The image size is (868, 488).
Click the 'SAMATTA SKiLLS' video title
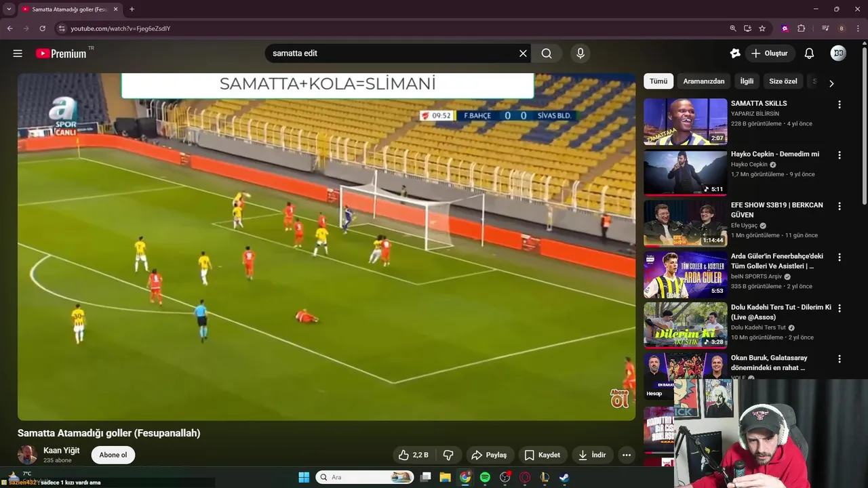[759, 104]
